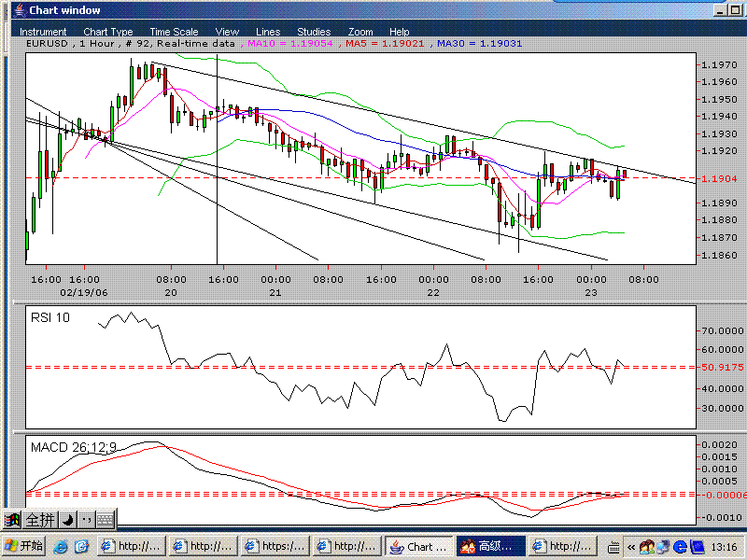The width and height of the screenshot is (747, 560).
Task: Click the blue monitor tray icon
Action: [x=697, y=547]
